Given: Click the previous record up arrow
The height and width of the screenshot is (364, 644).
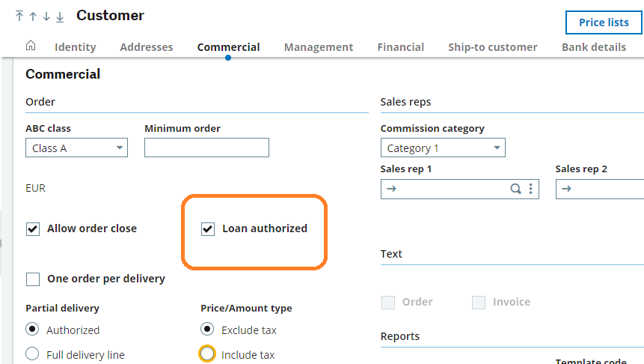Looking at the screenshot, I should pyautogui.click(x=33, y=16).
